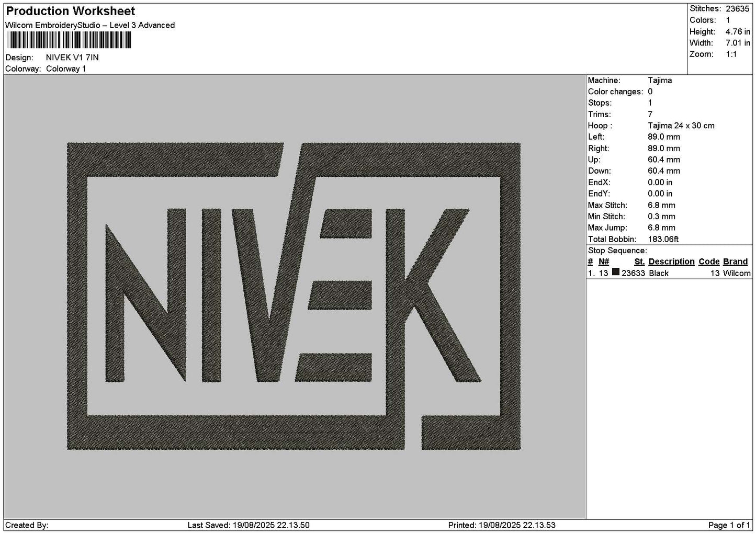Click the Min Stitch value 0.3 mm
Viewport: 756px width, 534px height.
(x=661, y=217)
